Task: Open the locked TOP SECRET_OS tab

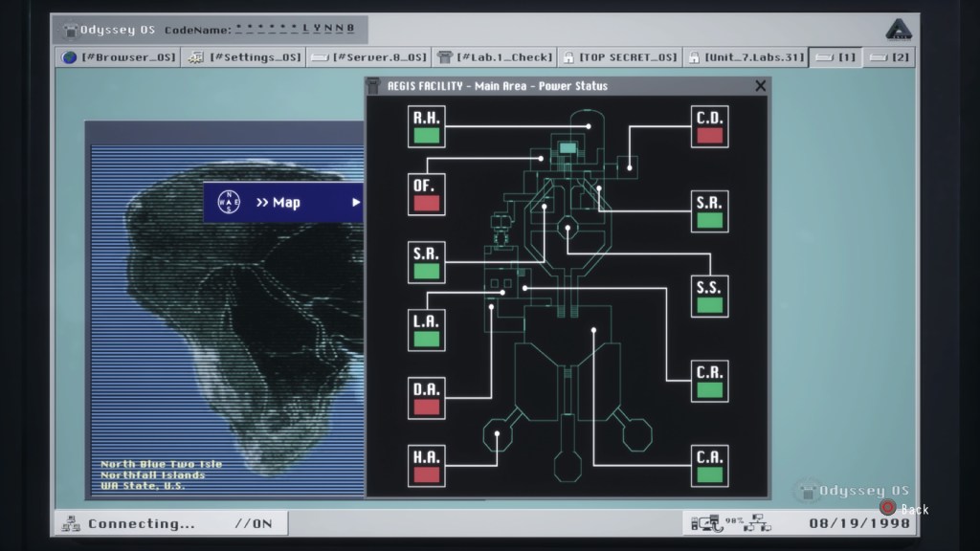Action: pyautogui.click(x=619, y=57)
